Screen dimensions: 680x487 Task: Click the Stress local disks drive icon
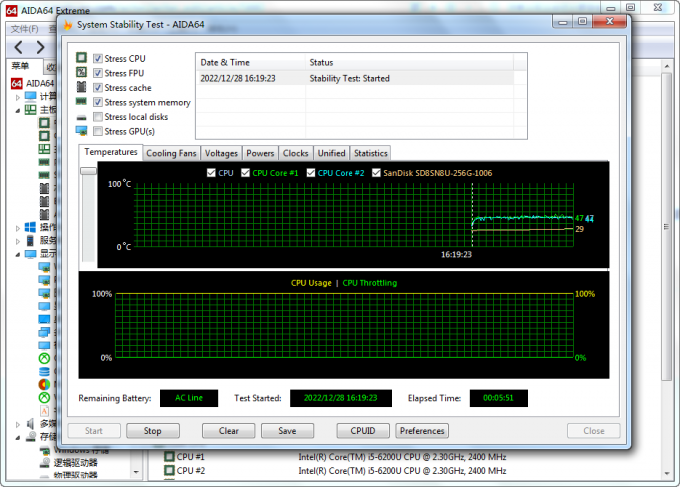(82, 117)
